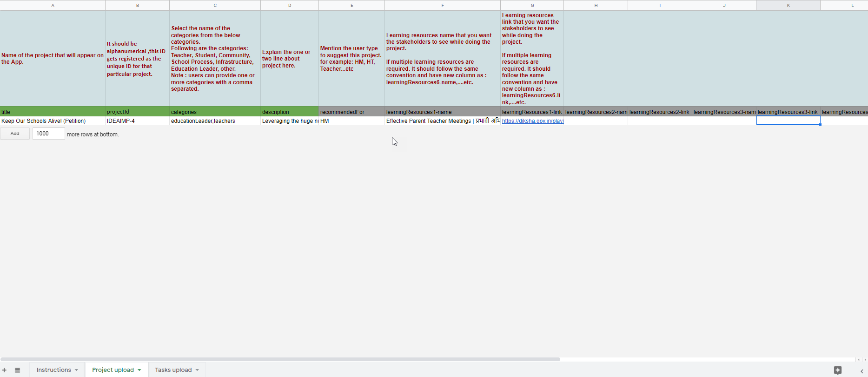Open the Tasks upload tab dropdown arrow
The width and height of the screenshot is (868, 377).
click(x=197, y=370)
